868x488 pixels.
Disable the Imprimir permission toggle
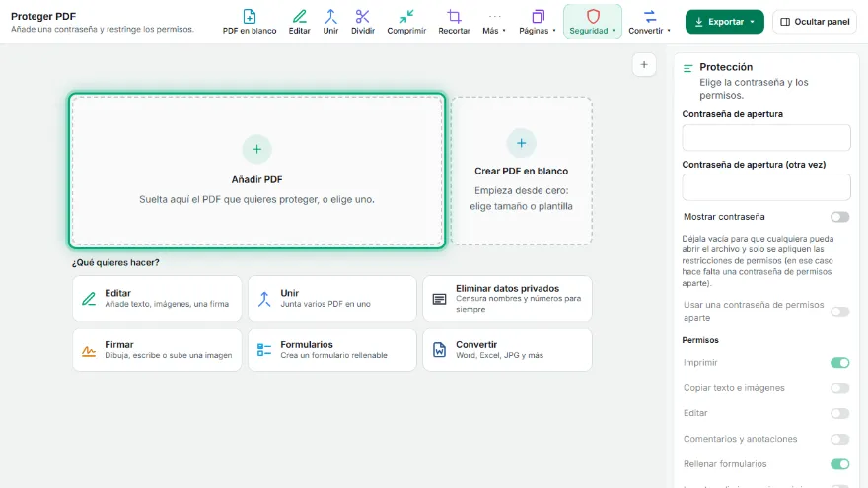pyautogui.click(x=839, y=363)
